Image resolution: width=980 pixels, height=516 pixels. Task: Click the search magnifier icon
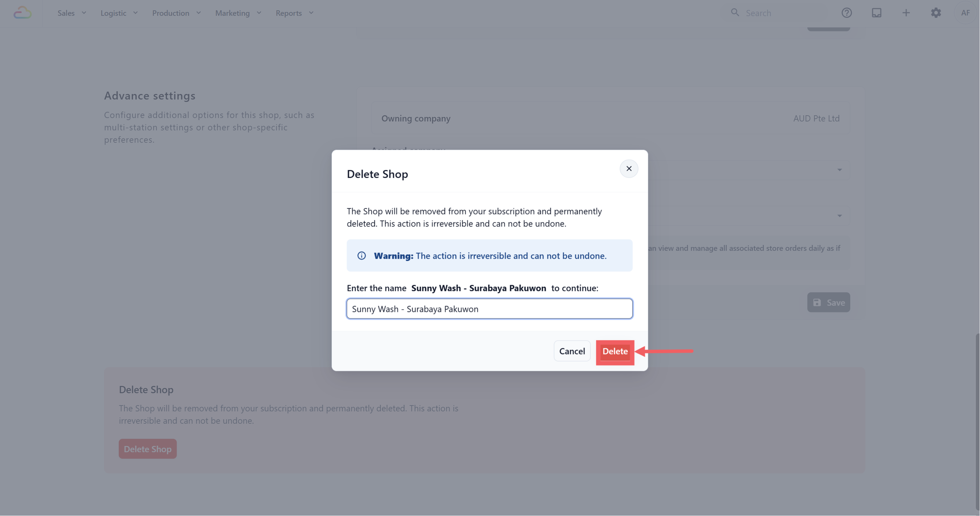coord(735,13)
